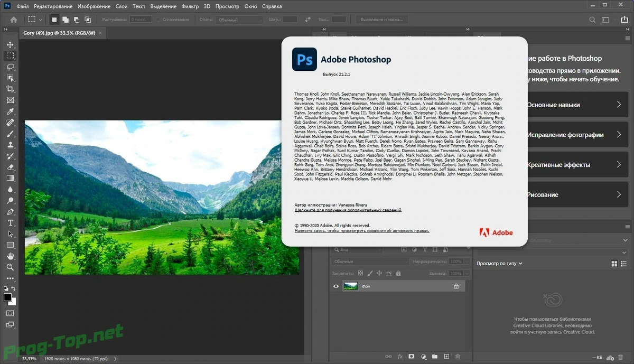Create new adjustment layer icon

(423, 357)
